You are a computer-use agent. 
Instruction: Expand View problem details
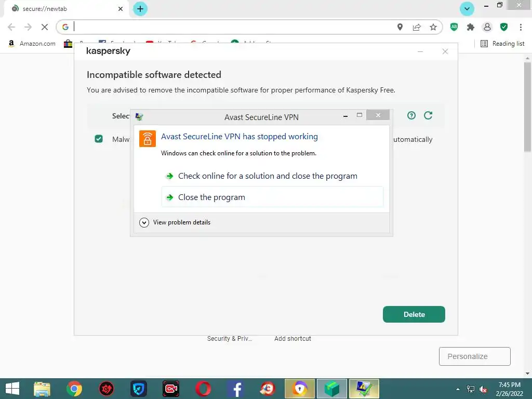175,222
